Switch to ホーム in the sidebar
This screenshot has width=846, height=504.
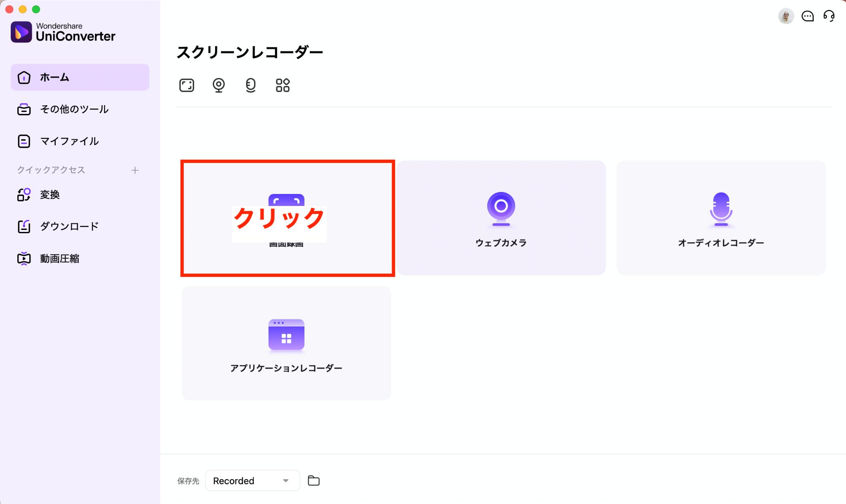54,77
